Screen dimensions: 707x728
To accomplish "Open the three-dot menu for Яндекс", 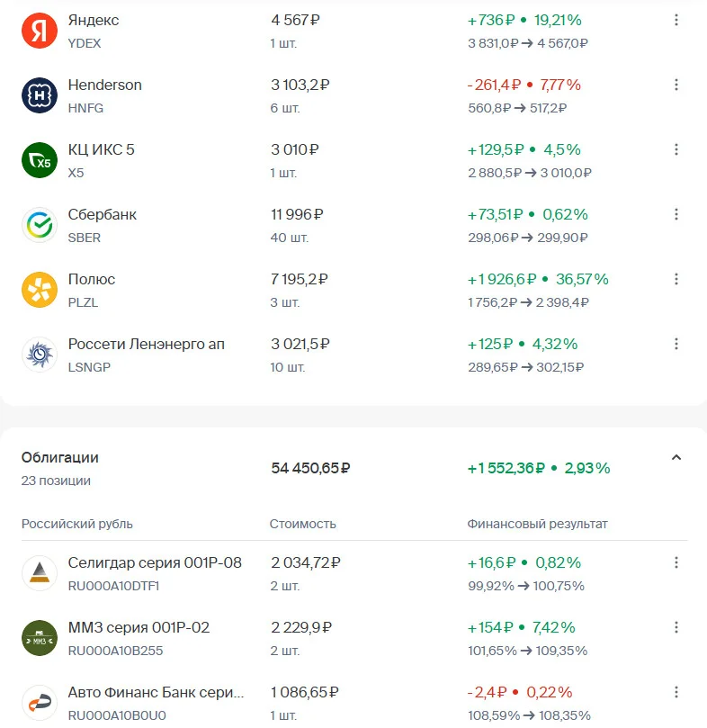I will [676, 20].
